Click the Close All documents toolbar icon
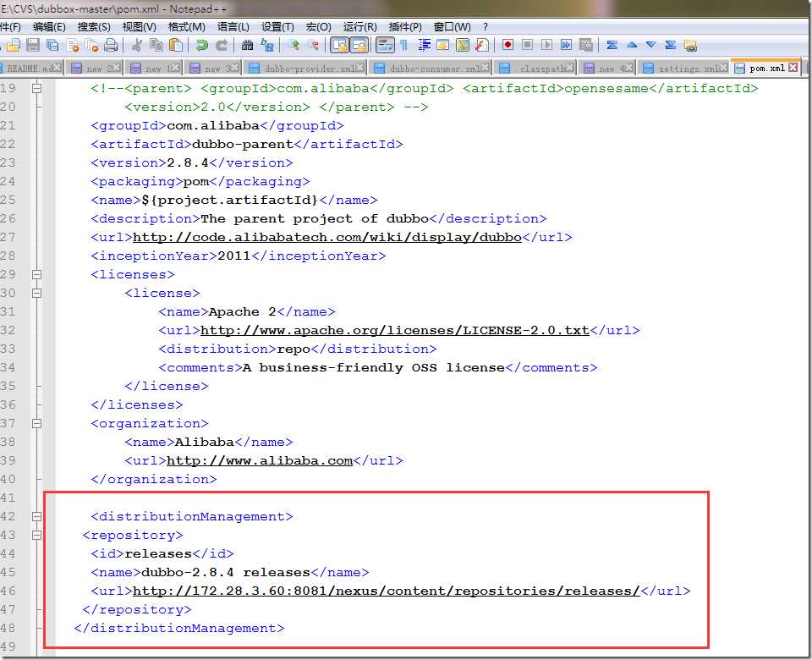Viewport: 812px width, 660px height. 91,46
